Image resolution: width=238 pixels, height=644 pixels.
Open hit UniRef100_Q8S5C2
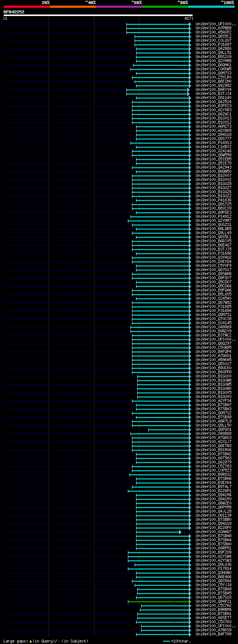pyautogui.click(x=213, y=36)
